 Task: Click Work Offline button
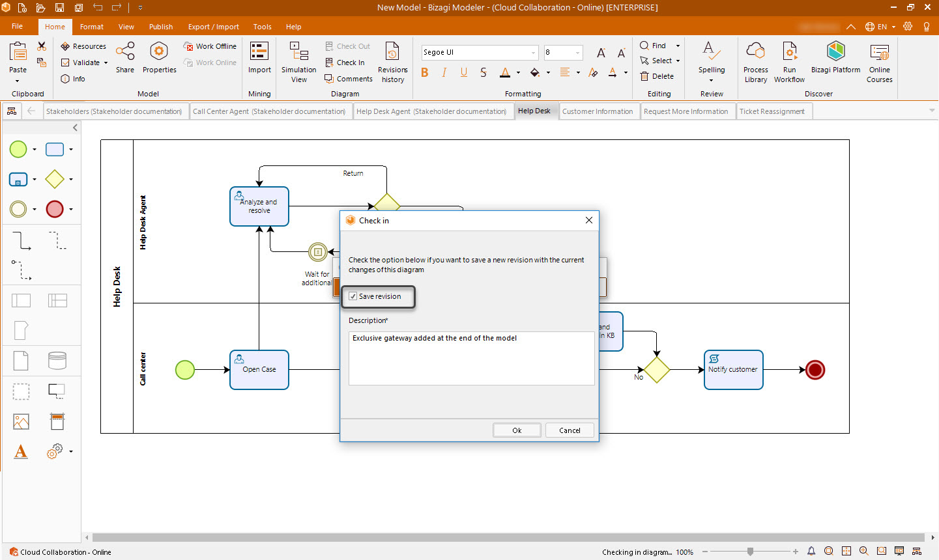point(210,46)
